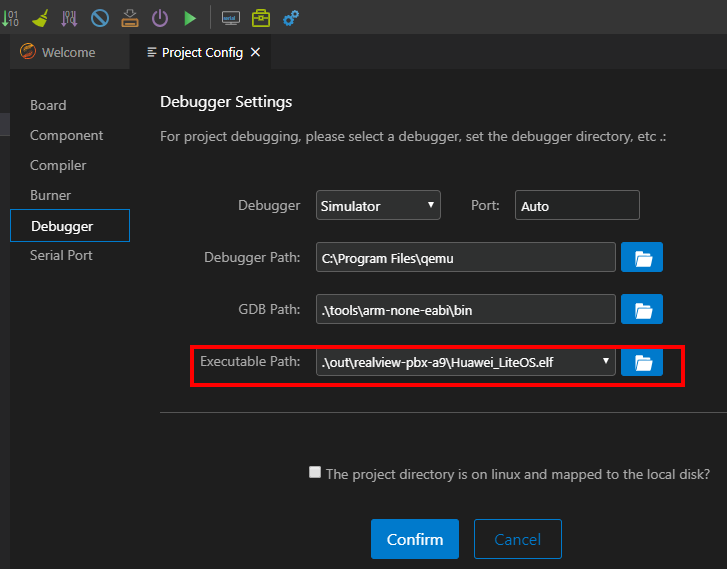Click the Rebuild icon next to the broom

[x=69, y=17]
